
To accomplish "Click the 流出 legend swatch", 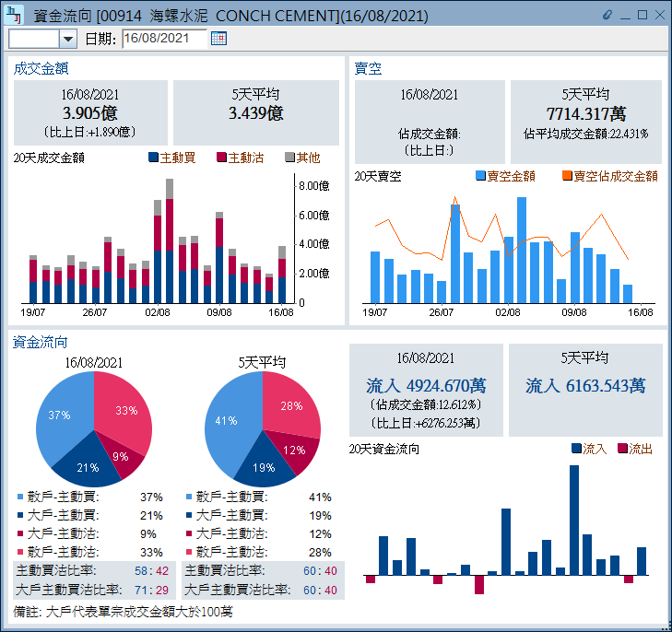I will point(622,449).
